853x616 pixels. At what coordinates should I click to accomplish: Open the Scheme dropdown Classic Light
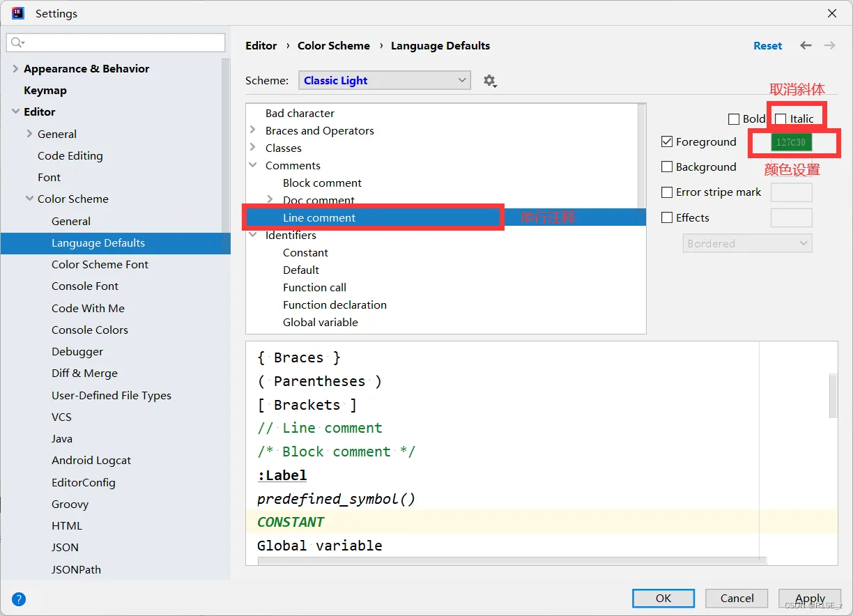pyautogui.click(x=385, y=81)
